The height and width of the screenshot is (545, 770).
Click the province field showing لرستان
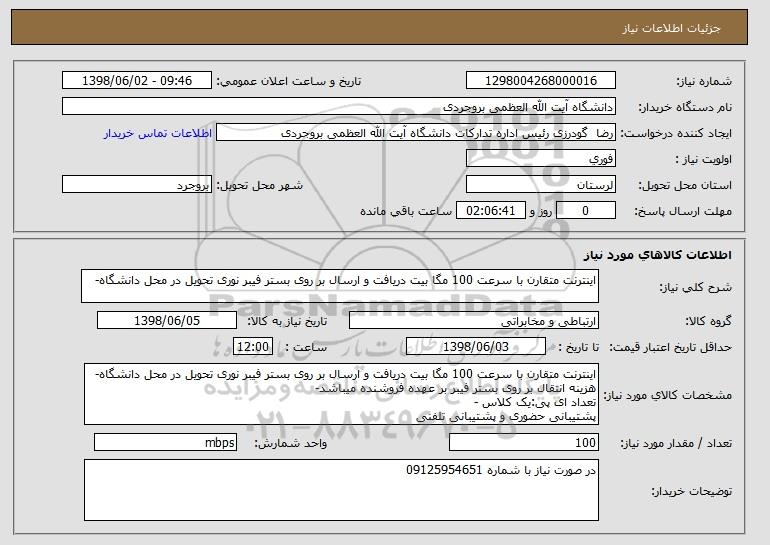pyautogui.click(x=541, y=185)
